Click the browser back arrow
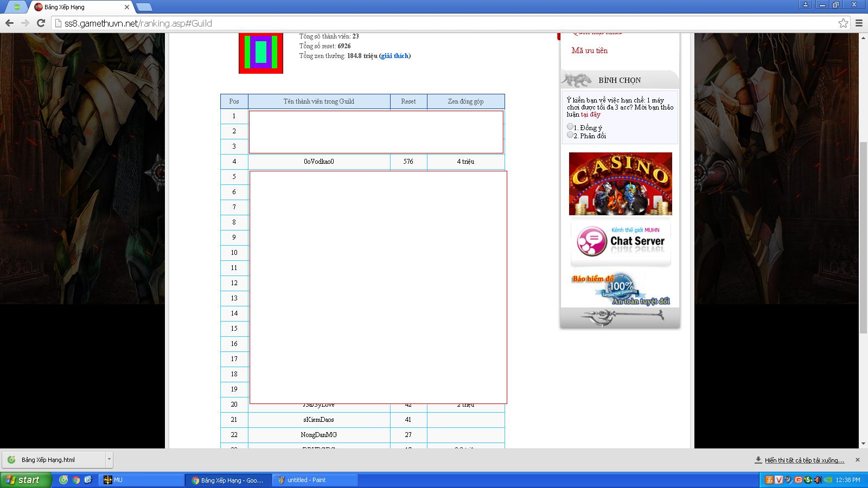This screenshot has width=868, height=488. pyautogui.click(x=9, y=23)
